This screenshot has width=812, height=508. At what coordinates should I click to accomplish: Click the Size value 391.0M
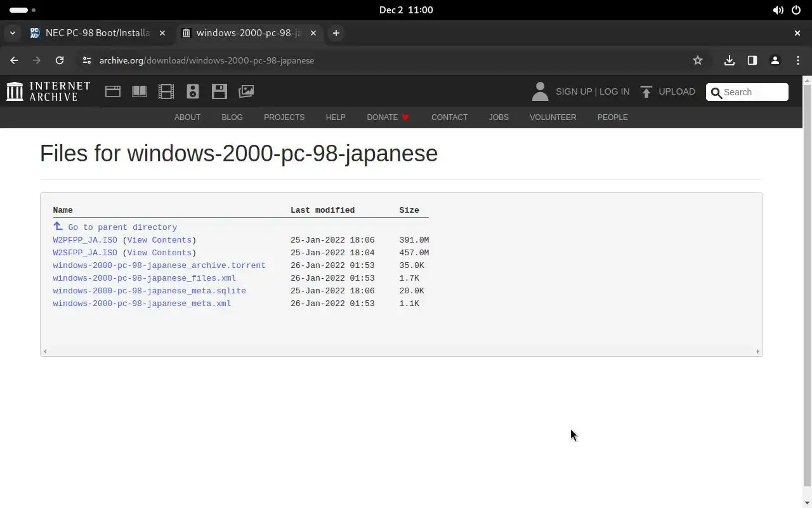coord(414,240)
